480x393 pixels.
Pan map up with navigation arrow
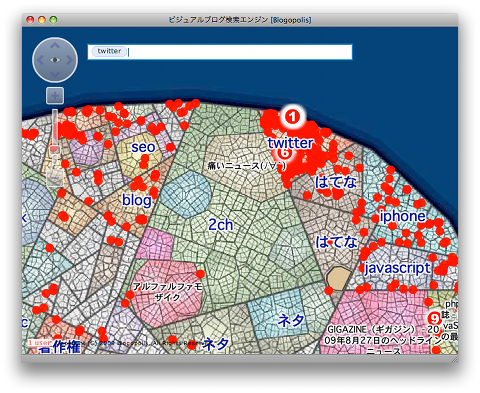(55, 45)
